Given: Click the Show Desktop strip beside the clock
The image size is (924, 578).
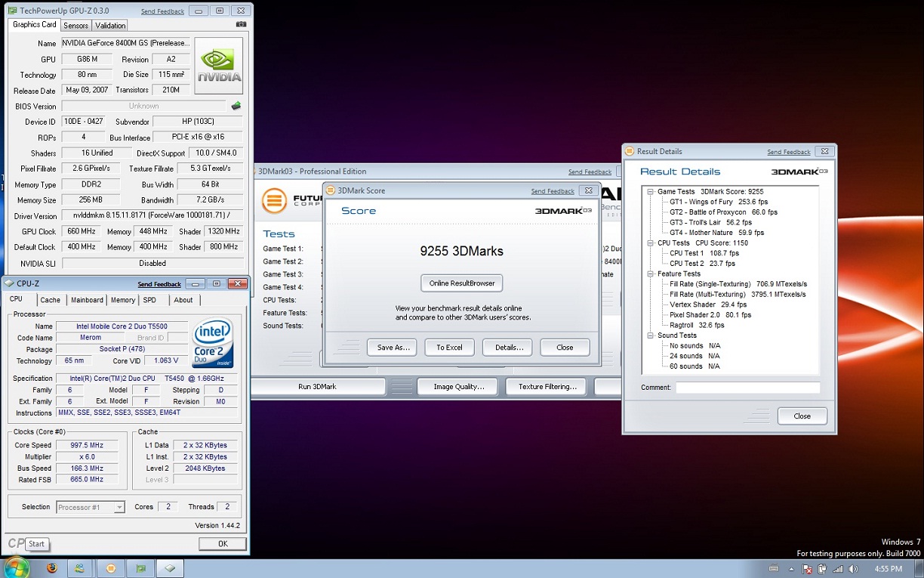Looking at the screenshot, I should (918, 568).
